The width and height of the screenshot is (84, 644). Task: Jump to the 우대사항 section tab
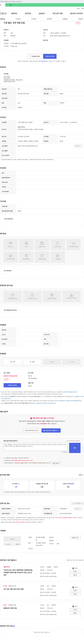click(34, 19)
